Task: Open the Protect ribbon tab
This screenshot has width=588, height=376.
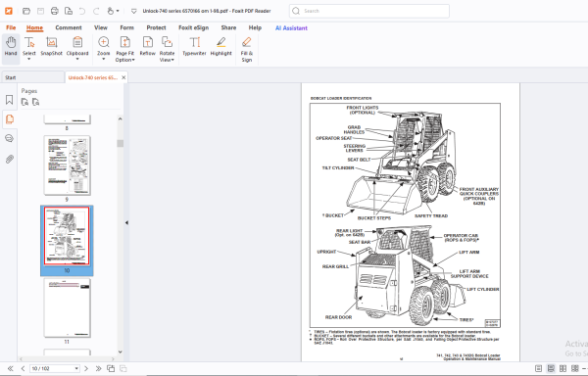Action: tap(157, 27)
